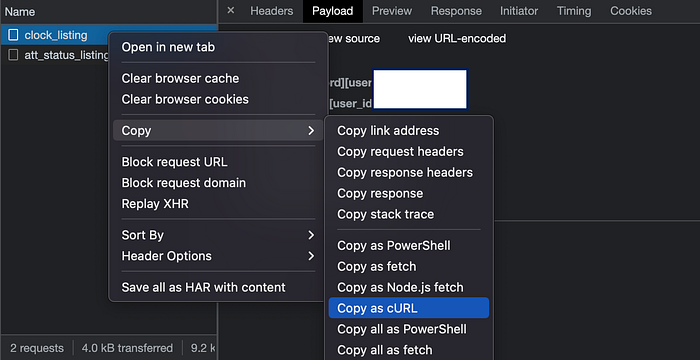Expand the Sort By submenu arrow
This screenshot has height=360, width=700.
[311, 235]
